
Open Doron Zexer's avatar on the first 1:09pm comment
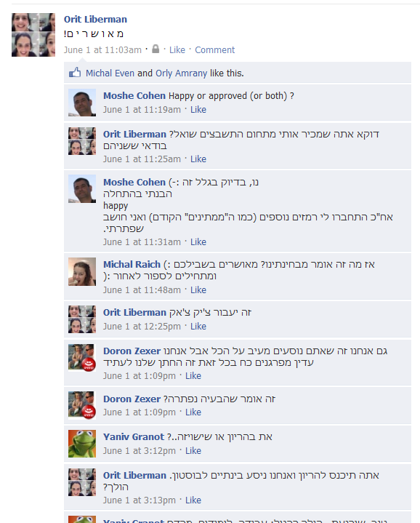click(x=82, y=358)
